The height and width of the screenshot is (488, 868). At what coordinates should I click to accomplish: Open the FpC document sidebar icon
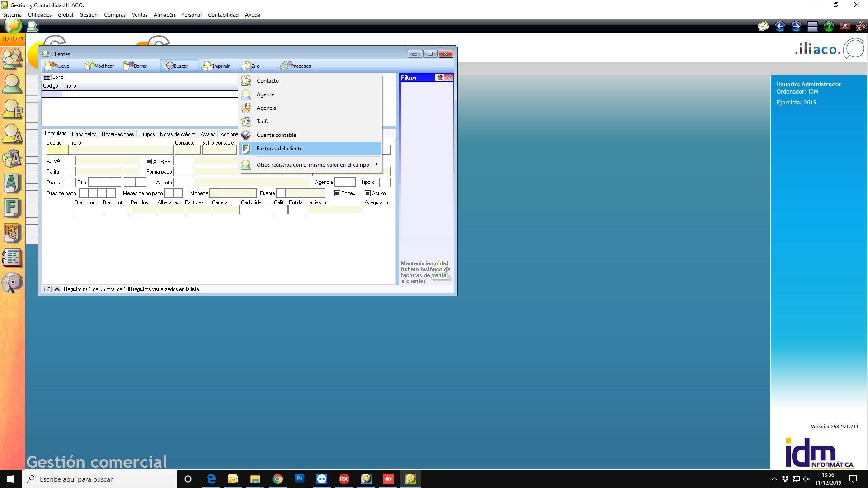point(12,233)
